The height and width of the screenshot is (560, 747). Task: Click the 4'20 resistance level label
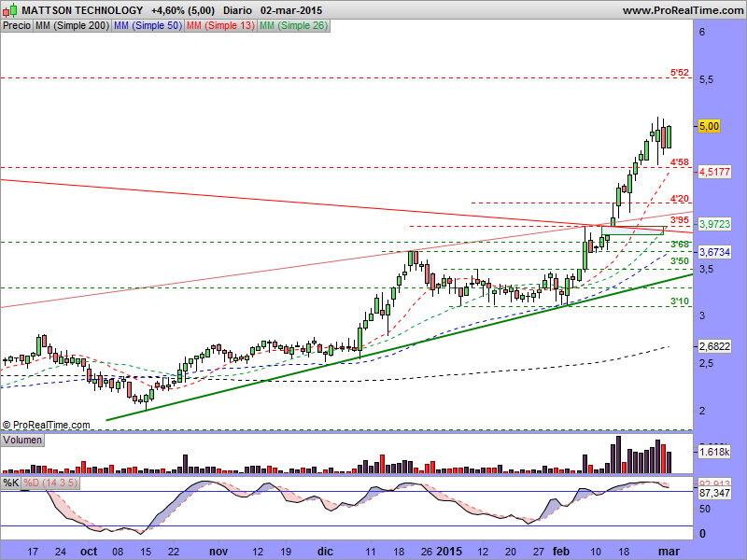click(x=680, y=199)
